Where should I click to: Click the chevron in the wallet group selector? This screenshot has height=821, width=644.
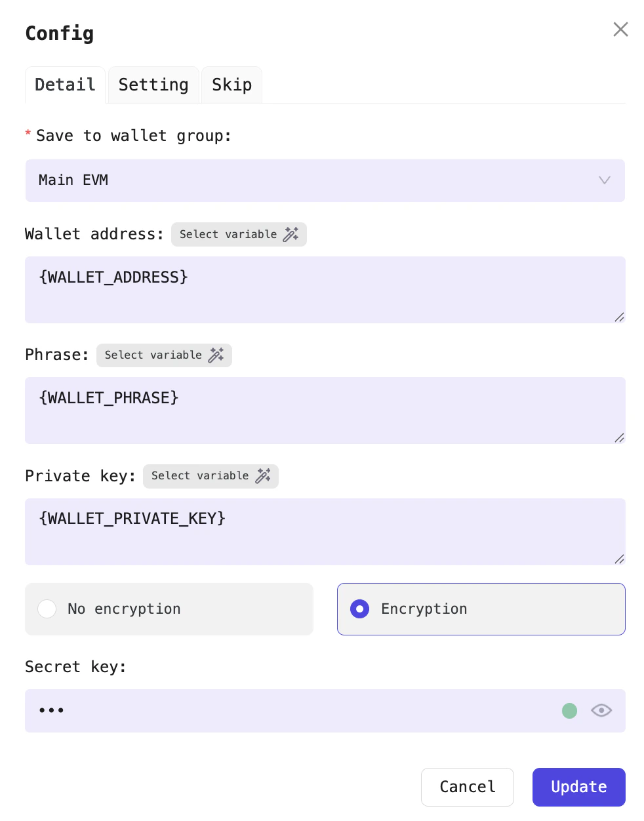pyautogui.click(x=604, y=180)
